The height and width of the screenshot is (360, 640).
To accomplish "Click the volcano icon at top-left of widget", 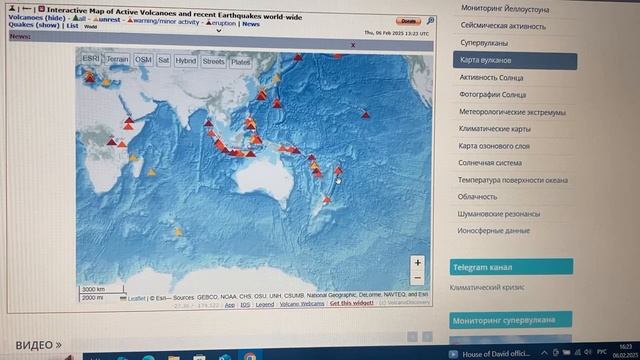I will click(x=12, y=8).
